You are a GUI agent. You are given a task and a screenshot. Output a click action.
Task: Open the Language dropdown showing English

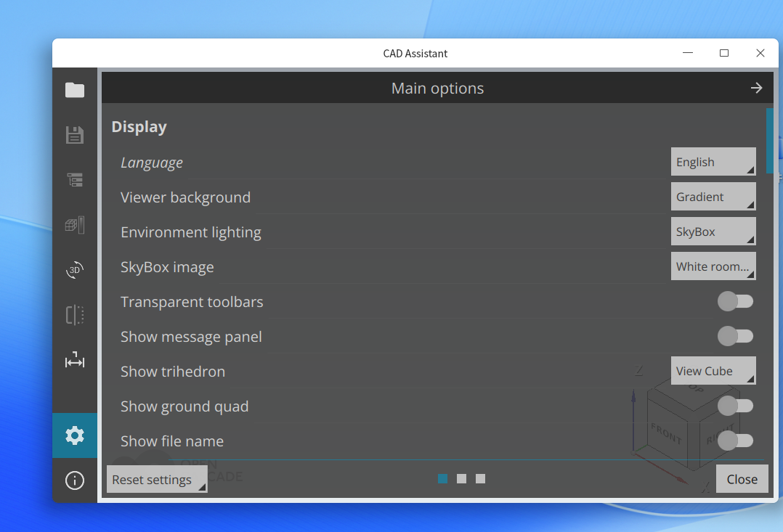[713, 162]
